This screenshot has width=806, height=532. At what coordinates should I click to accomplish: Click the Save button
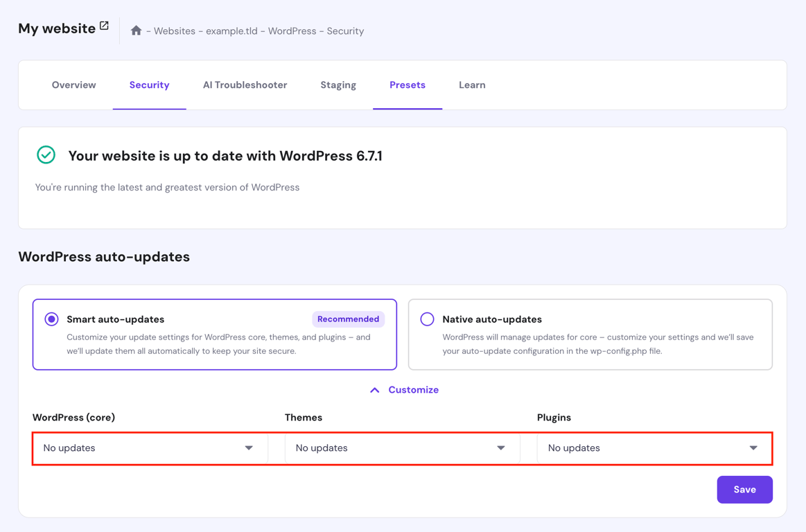(744, 489)
